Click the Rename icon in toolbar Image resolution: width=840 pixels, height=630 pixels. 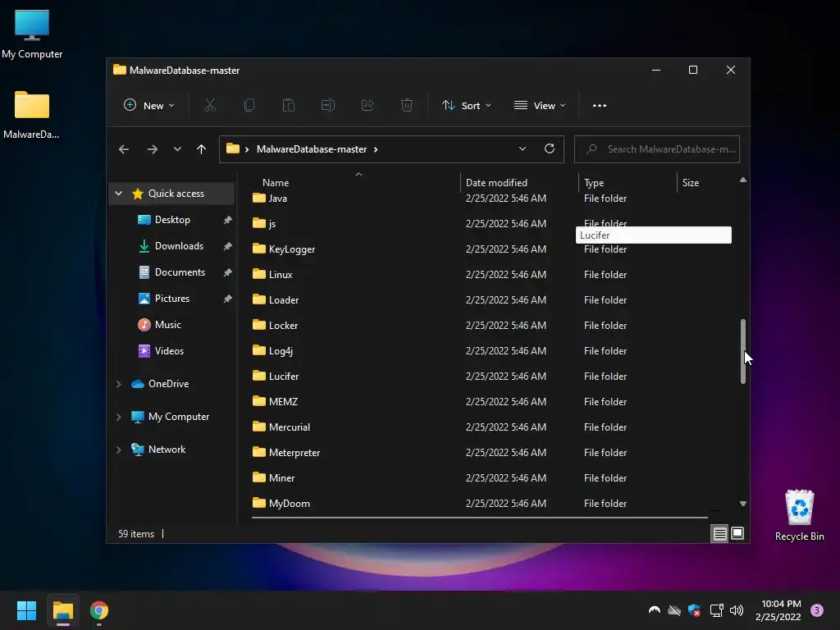(328, 106)
